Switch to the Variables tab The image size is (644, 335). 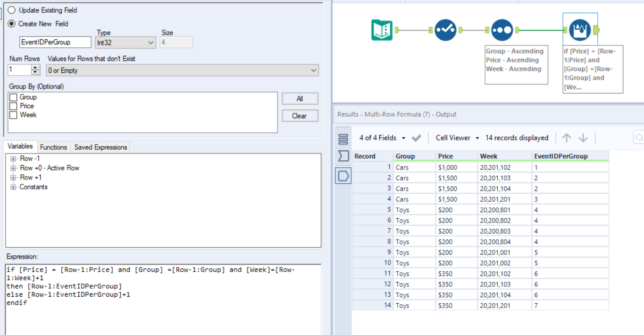[20, 146]
